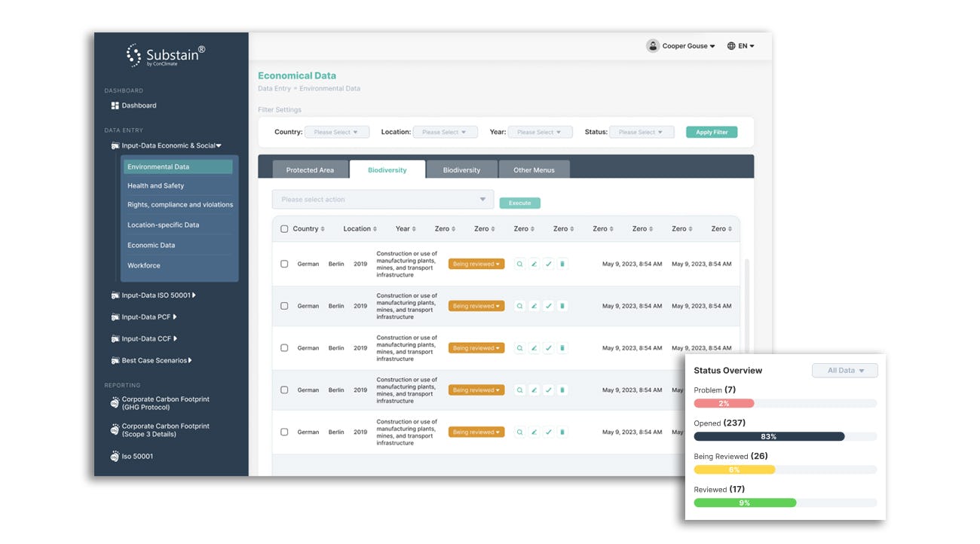Viewport: 980px width, 544px height.
Task: Open the Please select action dropdown
Action: [382, 199]
